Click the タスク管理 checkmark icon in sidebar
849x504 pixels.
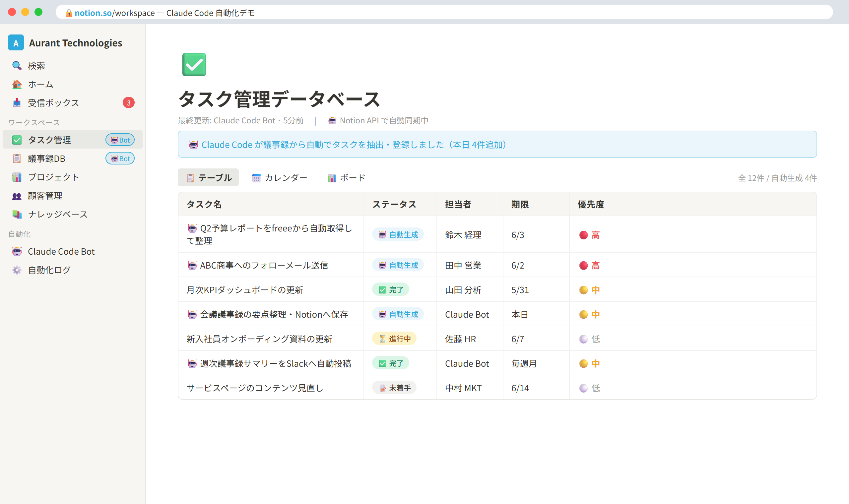point(17,140)
